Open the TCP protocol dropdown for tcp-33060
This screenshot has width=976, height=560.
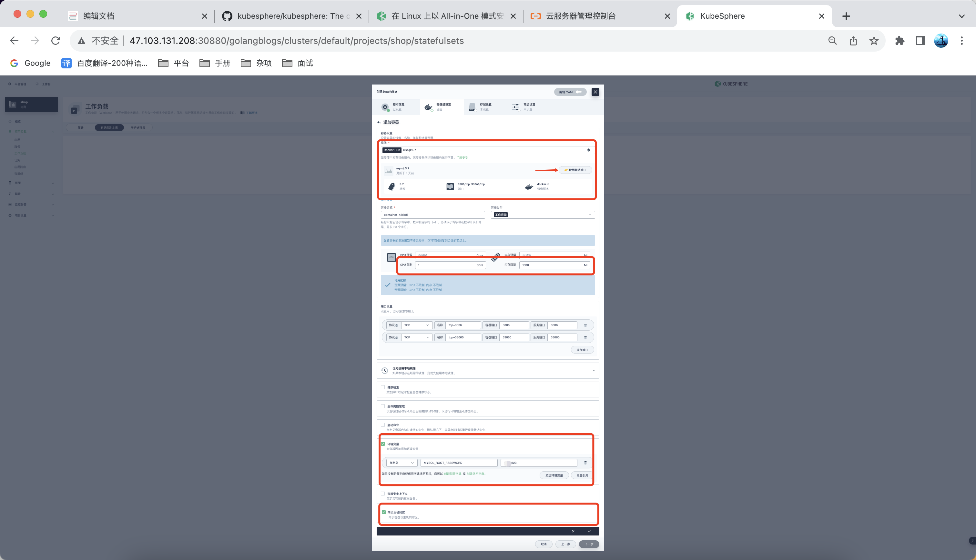417,338
